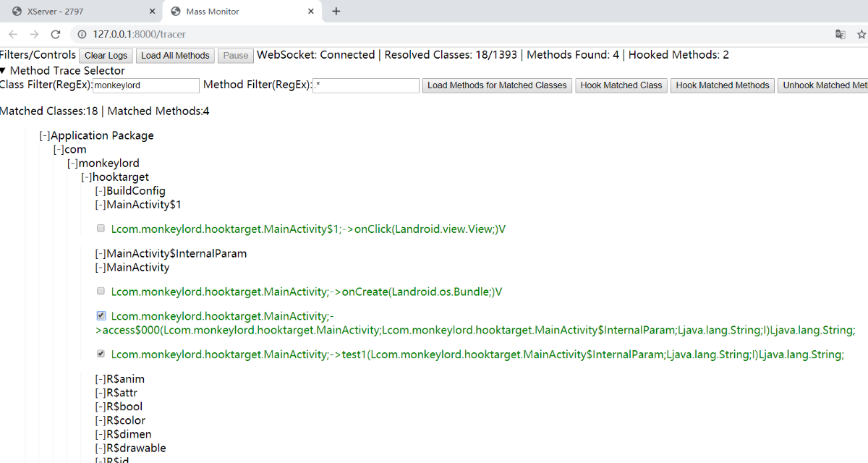Viewport: 868px width, 463px height.
Task: Click the access$000 method signature text
Action: tap(475, 323)
